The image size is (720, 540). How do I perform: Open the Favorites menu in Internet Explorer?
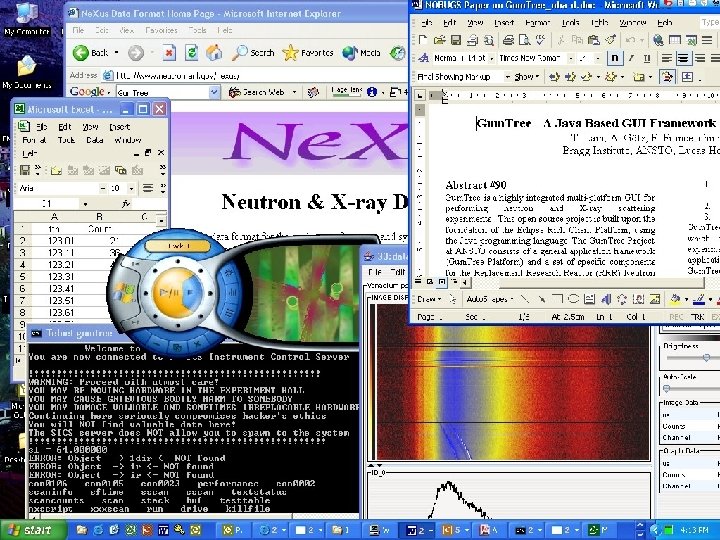coord(161,30)
